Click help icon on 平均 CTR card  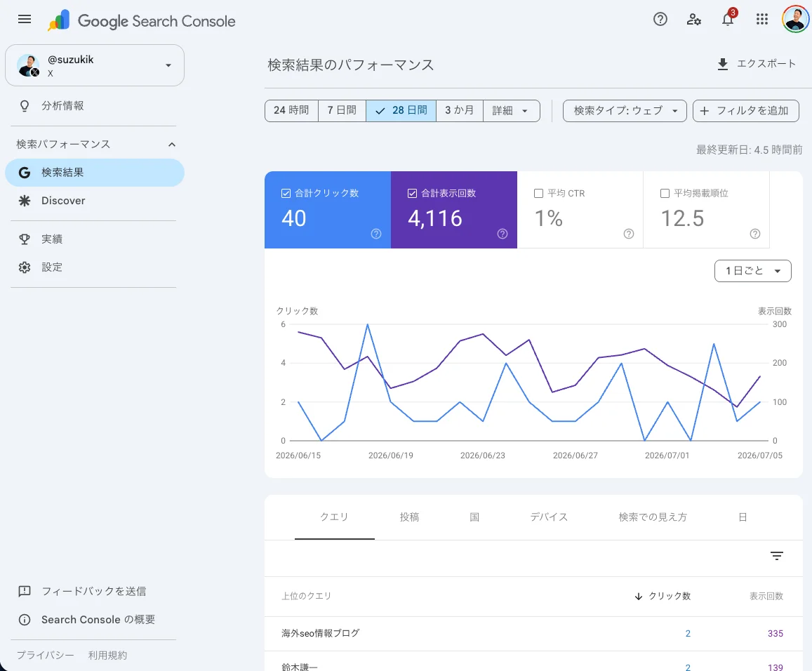coord(629,234)
